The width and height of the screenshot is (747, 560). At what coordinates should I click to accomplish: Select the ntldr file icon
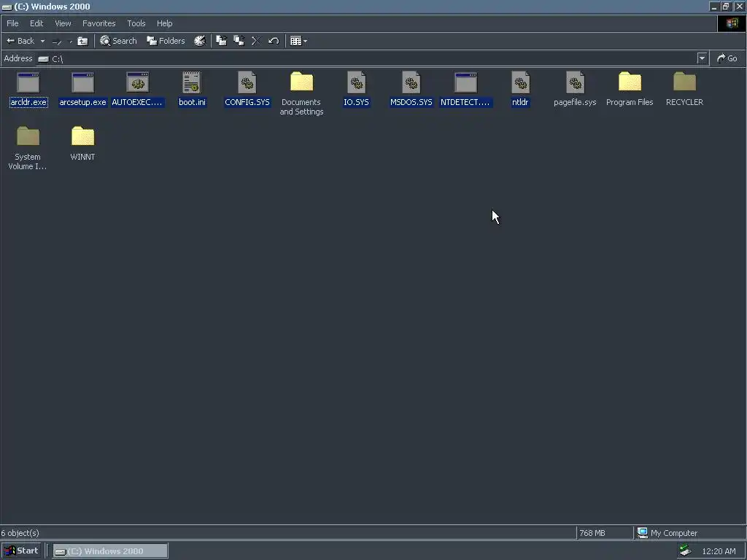coord(520,83)
